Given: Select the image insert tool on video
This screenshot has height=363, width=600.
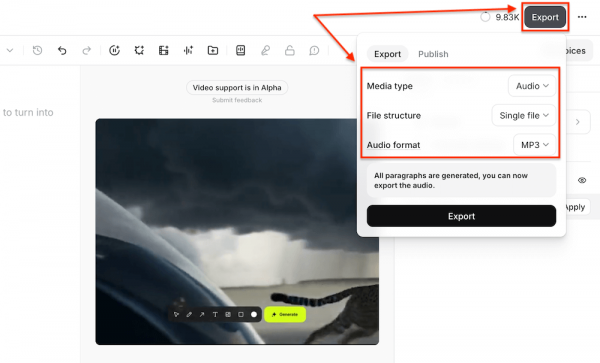Looking at the screenshot, I should pos(228,314).
